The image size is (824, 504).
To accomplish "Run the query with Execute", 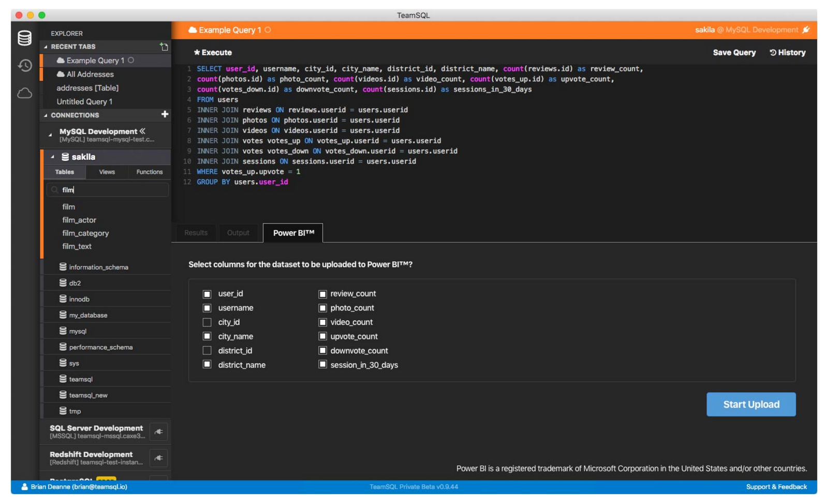I will [213, 52].
